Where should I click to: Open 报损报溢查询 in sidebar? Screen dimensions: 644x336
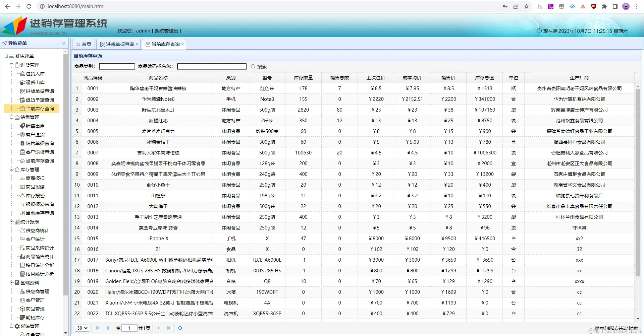pos(40,204)
